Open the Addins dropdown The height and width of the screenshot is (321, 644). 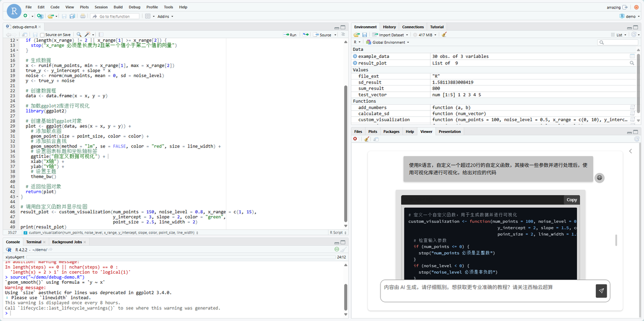pyautogui.click(x=166, y=17)
